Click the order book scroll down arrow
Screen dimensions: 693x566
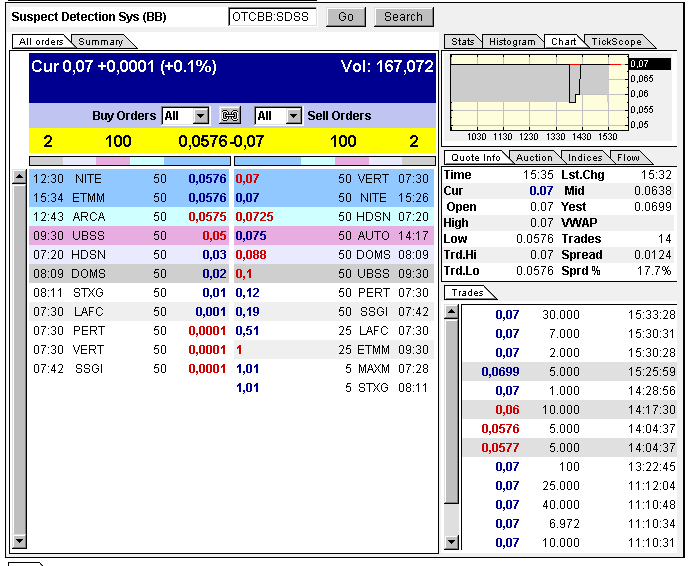(18, 543)
